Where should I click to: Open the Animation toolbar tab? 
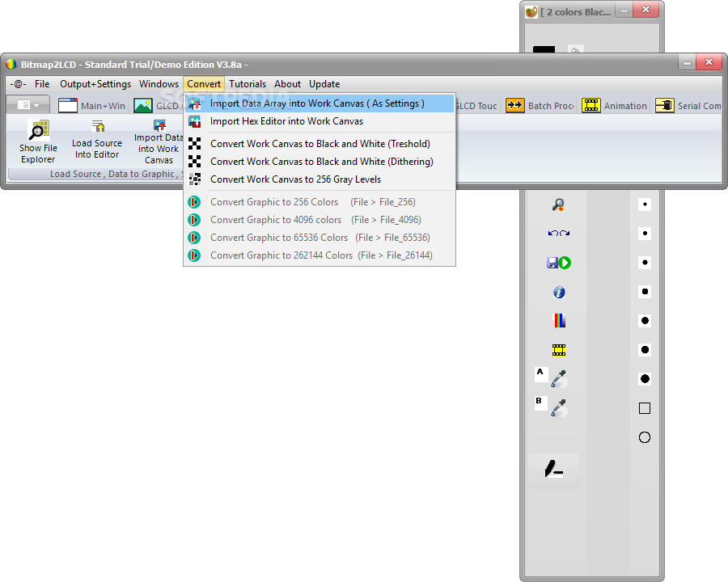pos(614,106)
